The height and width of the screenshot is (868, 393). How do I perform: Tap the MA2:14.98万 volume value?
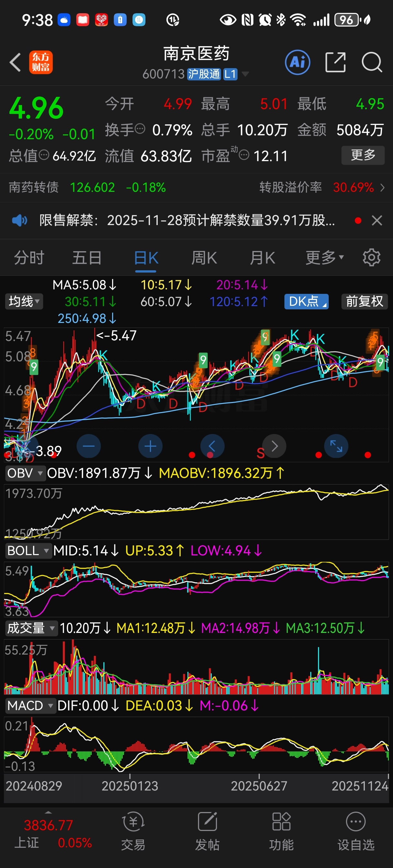[240, 628]
